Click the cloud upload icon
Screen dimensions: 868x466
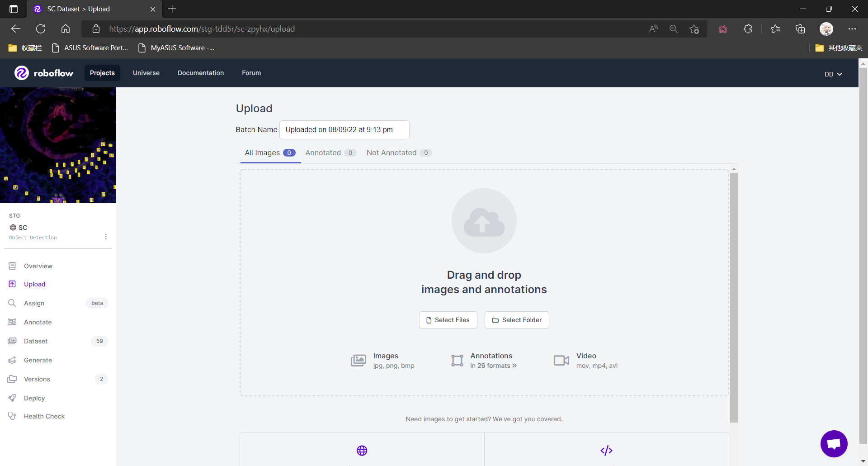pyautogui.click(x=484, y=221)
